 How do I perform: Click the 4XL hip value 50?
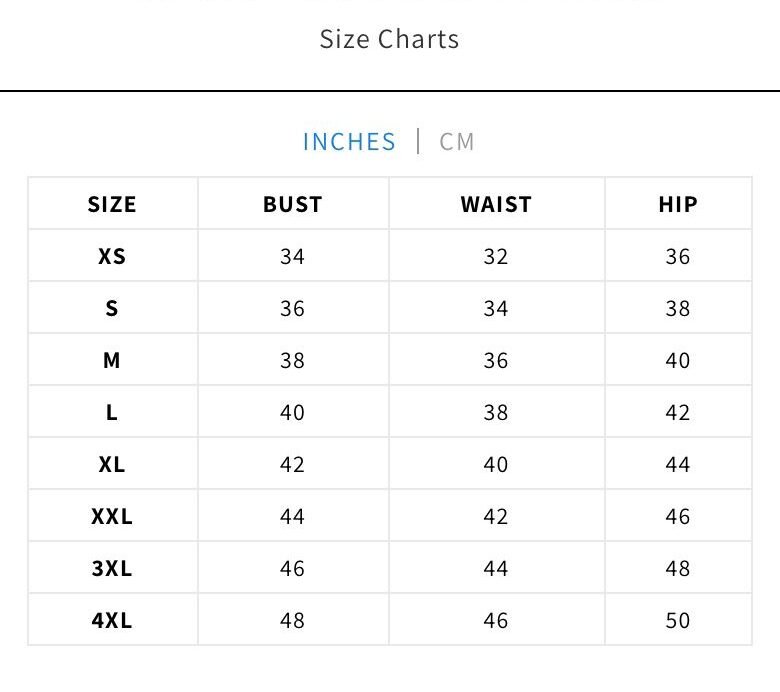pos(678,621)
